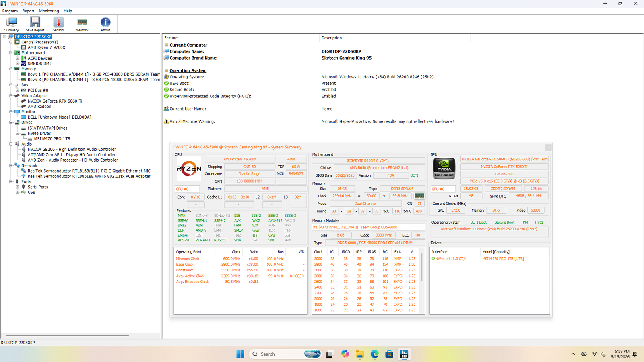This screenshot has height=362, width=644.
Task: Select RealTek RTL8168/8111 Gigabit Ethernet NIC
Action: [x=89, y=171]
